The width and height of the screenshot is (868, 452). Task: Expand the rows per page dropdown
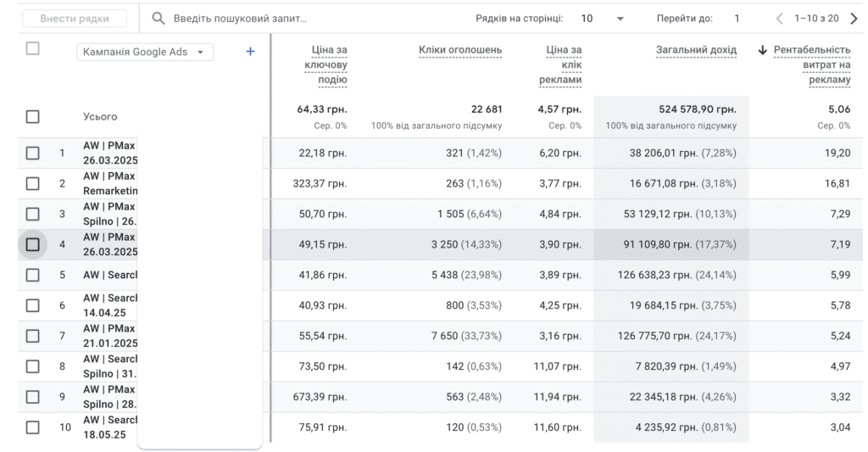click(x=603, y=18)
